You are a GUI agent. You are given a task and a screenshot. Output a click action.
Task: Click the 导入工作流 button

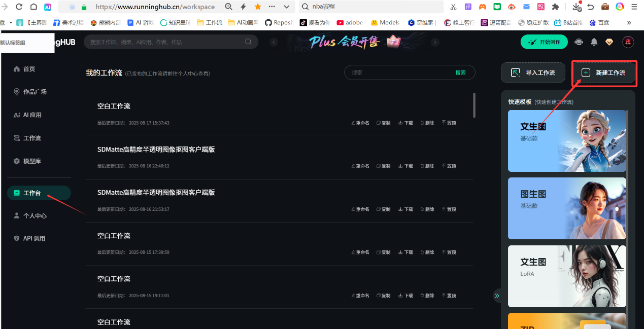[533, 72]
